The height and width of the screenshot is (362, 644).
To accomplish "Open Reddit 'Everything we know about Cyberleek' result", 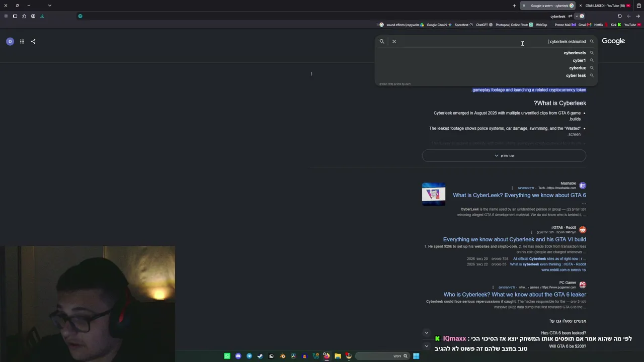I will pyautogui.click(x=515, y=239).
